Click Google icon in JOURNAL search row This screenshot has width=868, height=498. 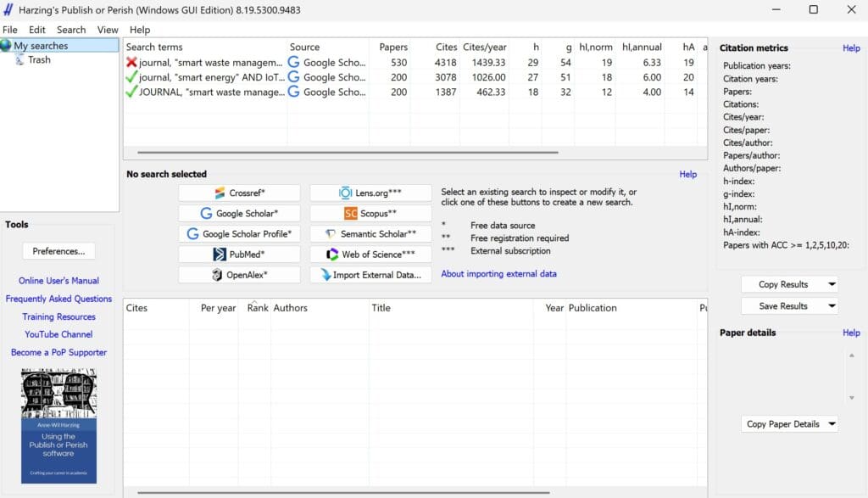click(294, 92)
